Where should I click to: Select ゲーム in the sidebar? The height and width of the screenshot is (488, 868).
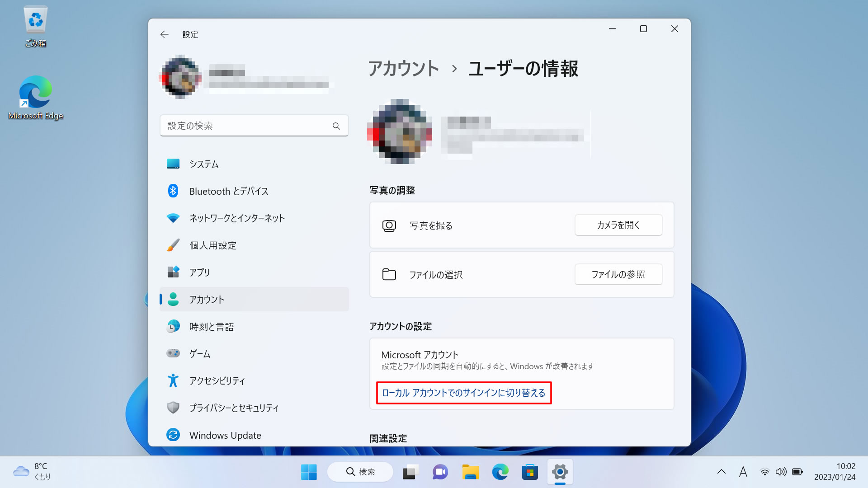254,353
